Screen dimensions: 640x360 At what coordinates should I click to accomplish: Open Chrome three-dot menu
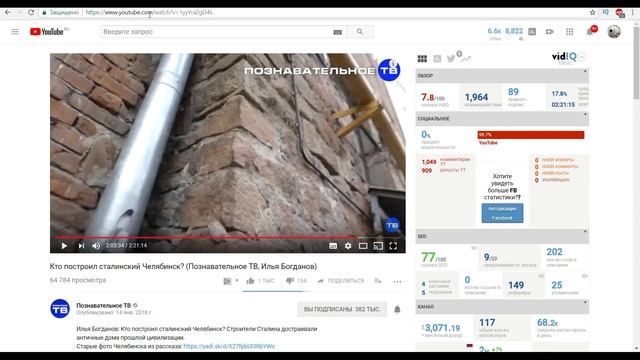[x=633, y=12]
